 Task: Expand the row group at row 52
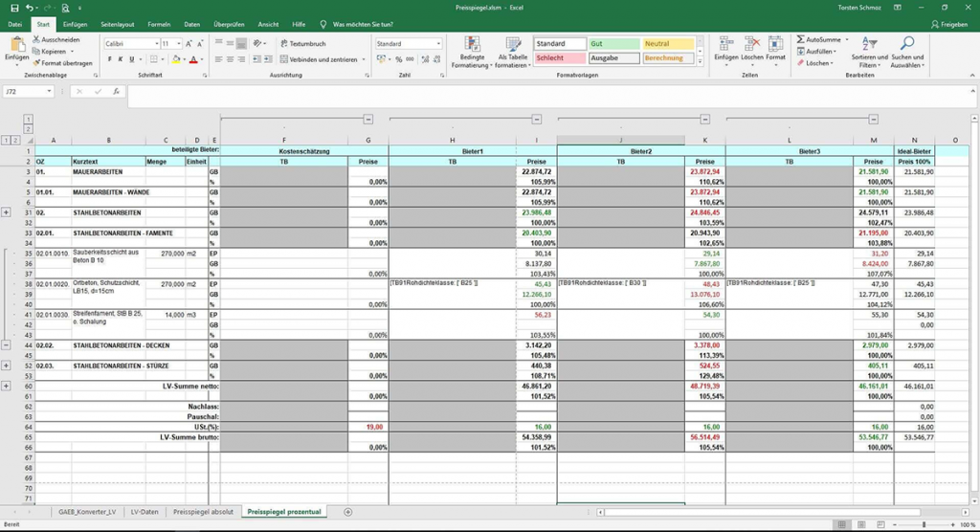click(x=7, y=366)
